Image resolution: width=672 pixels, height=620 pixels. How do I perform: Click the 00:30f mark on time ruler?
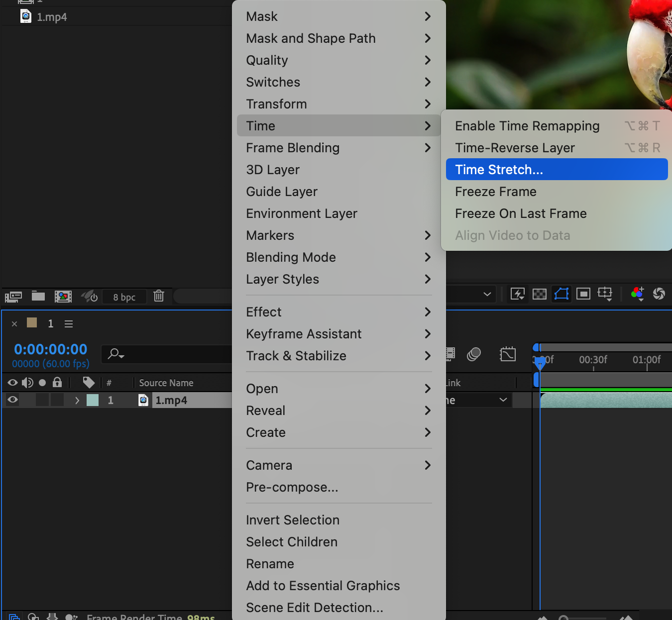coord(593,360)
